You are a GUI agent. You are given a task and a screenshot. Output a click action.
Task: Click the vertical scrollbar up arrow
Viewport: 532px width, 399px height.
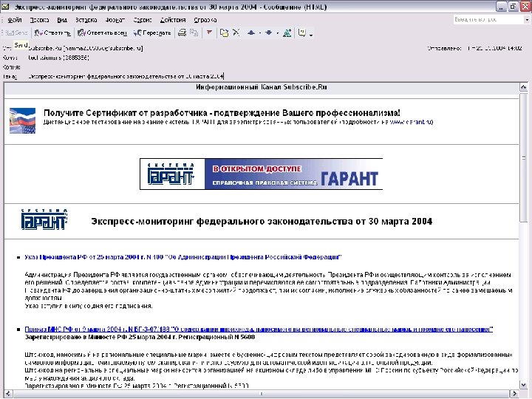(524, 87)
